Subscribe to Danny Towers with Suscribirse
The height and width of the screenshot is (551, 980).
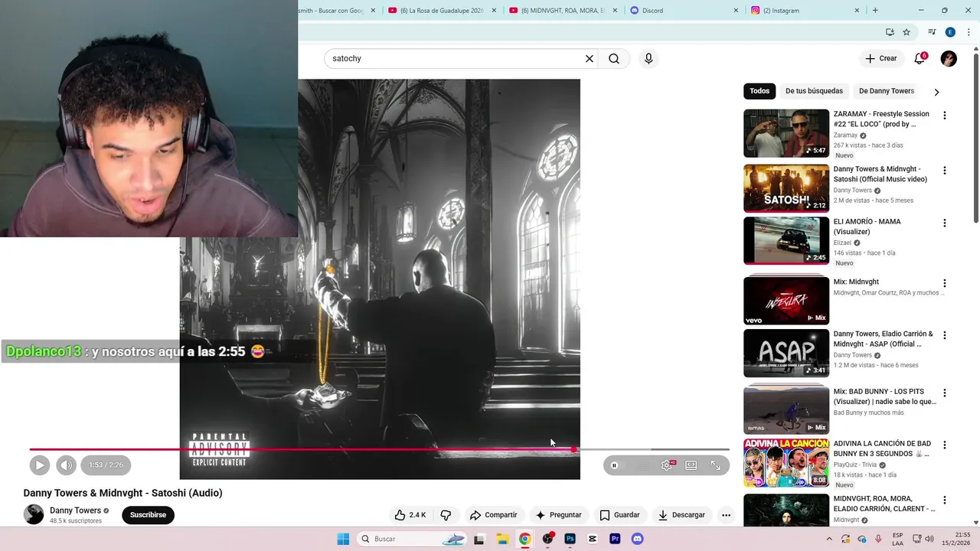click(x=148, y=515)
